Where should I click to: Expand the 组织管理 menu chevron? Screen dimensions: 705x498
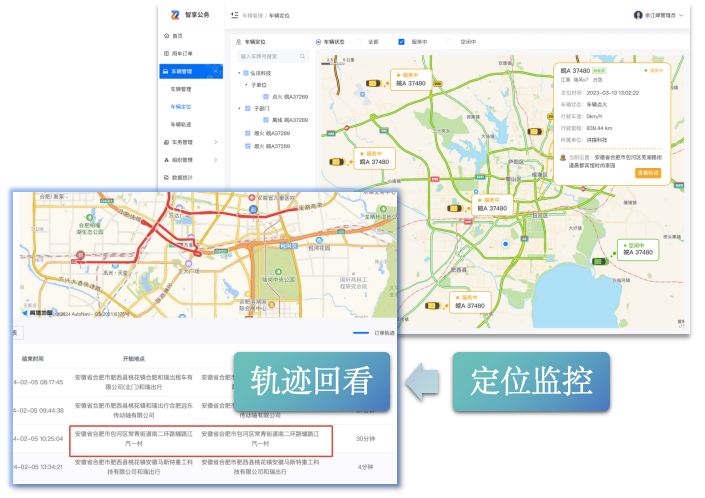click(x=216, y=160)
